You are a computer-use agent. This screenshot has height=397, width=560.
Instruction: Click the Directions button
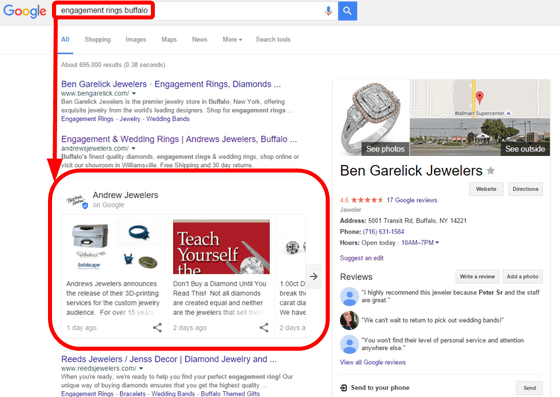[x=525, y=189]
